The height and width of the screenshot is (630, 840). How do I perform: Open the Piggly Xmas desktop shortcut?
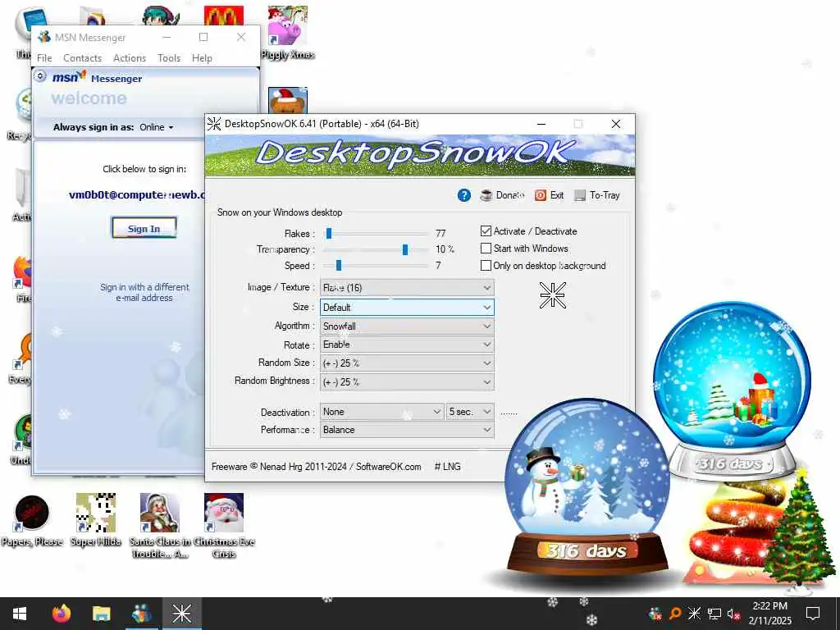(x=288, y=32)
